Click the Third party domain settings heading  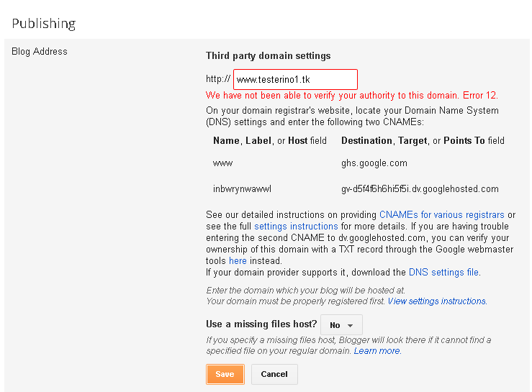coord(268,56)
